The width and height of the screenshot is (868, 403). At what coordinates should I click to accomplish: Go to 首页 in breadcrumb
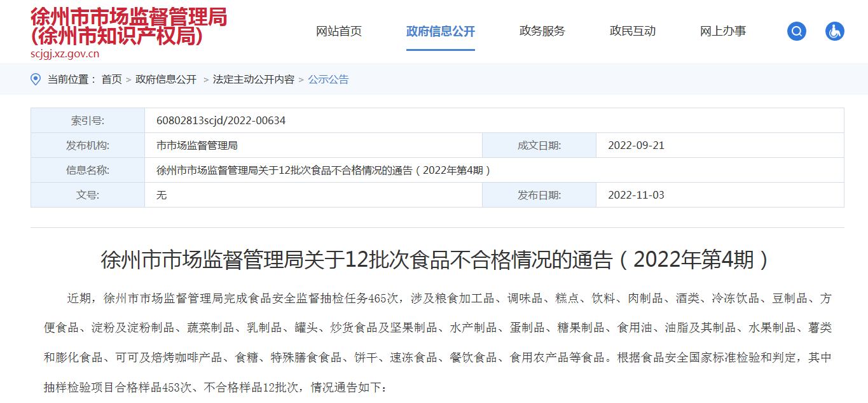(112, 80)
